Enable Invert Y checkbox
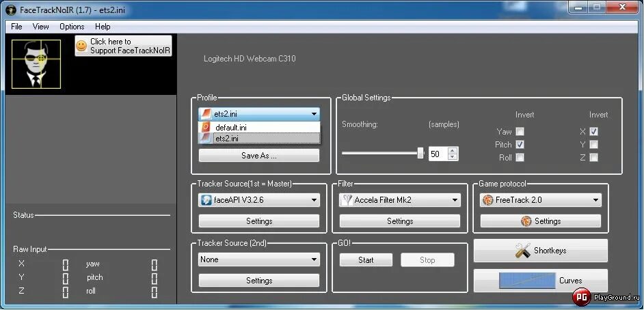Screen dimensions: 644x310 593,144
